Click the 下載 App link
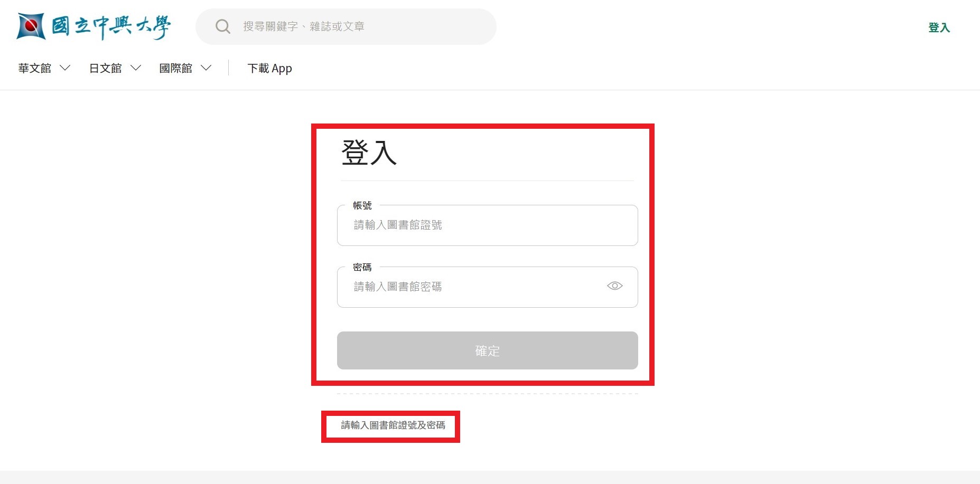Image resolution: width=980 pixels, height=484 pixels. tap(269, 69)
